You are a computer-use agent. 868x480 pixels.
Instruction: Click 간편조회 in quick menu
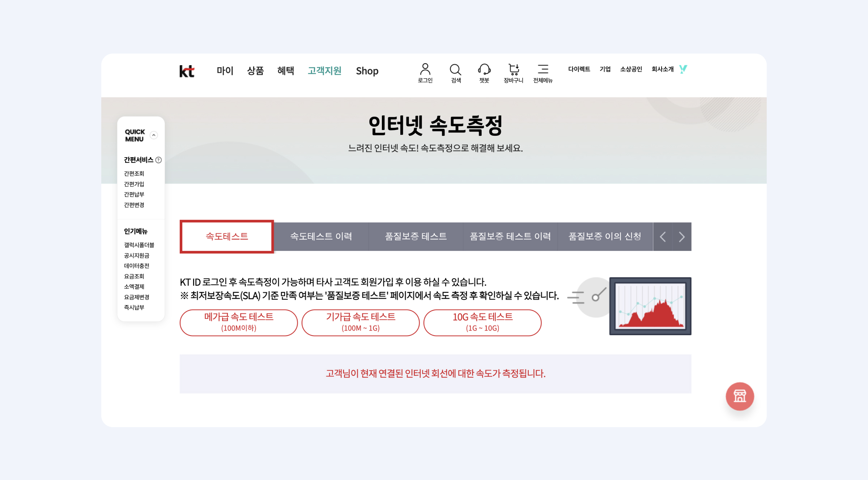point(134,173)
